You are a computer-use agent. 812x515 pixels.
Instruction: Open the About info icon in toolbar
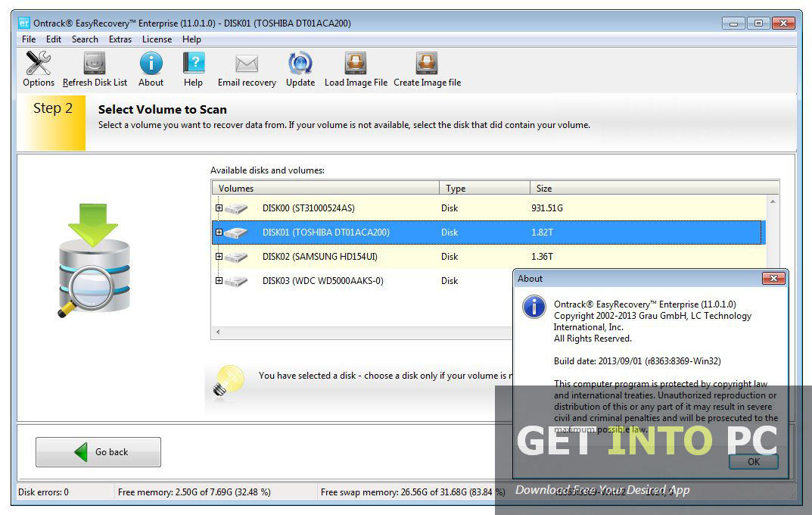(x=151, y=63)
